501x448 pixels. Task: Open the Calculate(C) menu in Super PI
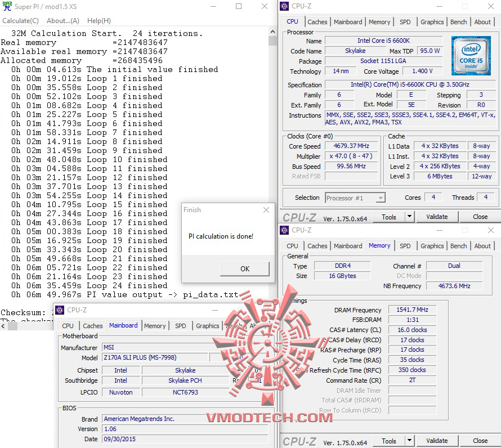[x=20, y=21]
